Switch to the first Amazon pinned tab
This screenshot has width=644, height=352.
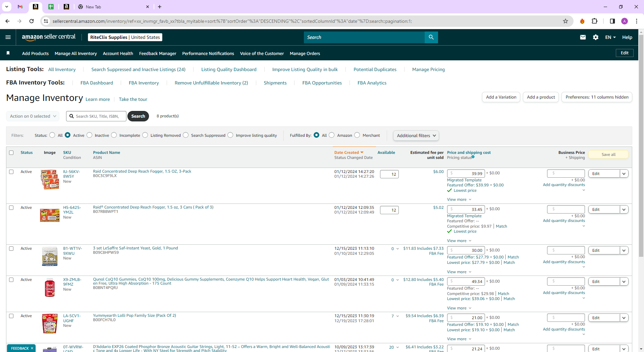tap(36, 7)
